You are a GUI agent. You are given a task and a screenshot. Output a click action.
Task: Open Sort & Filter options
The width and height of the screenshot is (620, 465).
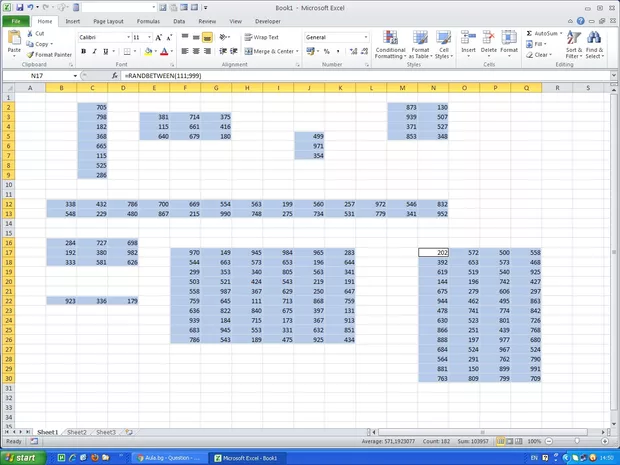click(573, 46)
